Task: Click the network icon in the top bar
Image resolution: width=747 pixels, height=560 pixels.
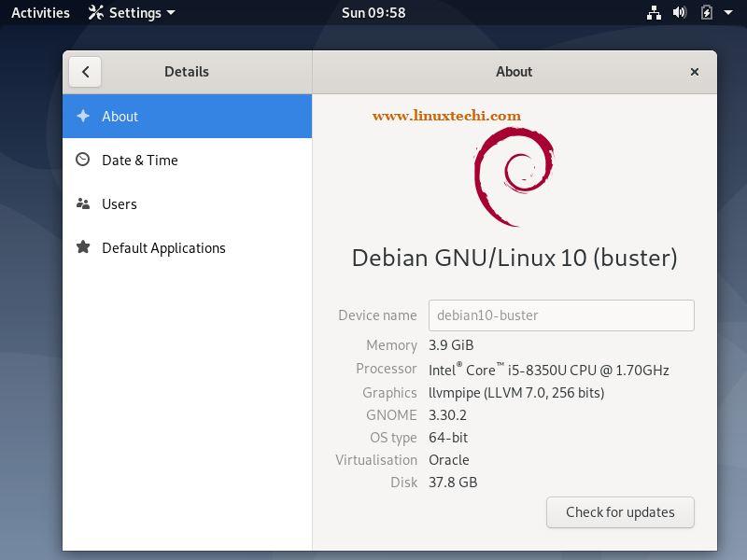Action: coord(653,12)
